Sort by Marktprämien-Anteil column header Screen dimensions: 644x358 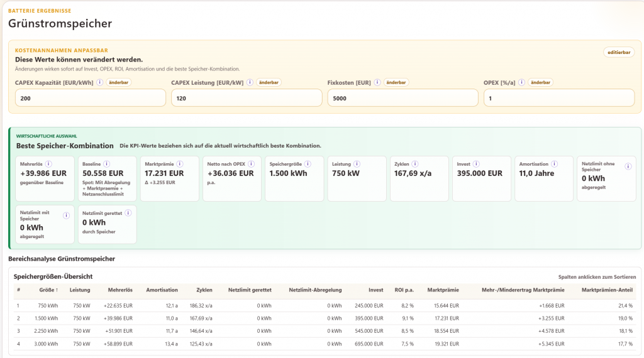pyautogui.click(x=607, y=290)
